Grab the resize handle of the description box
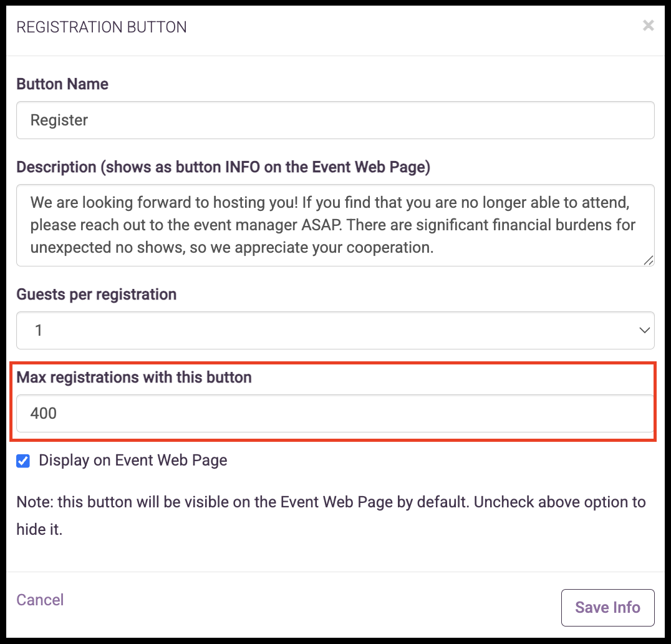671x644 pixels. (x=649, y=260)
